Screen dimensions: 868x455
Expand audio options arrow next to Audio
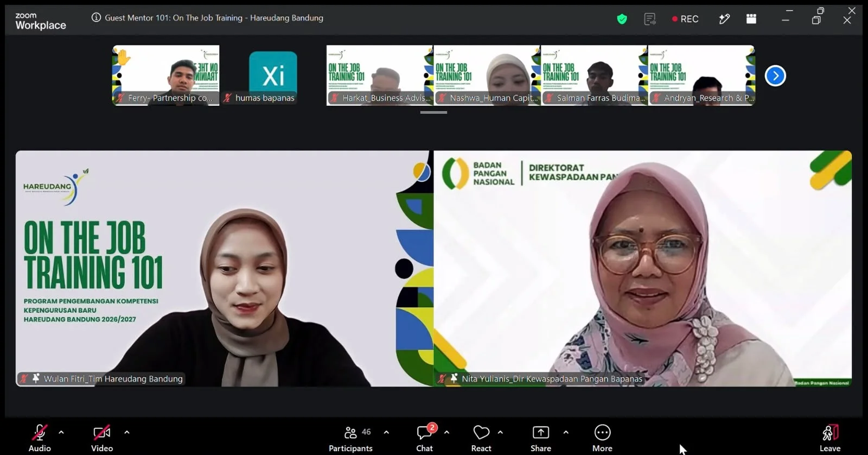61,432
